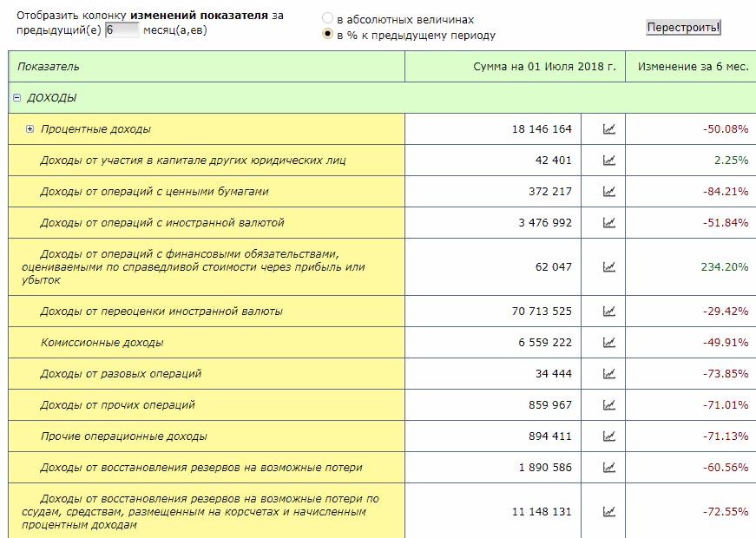Click chart icon for Доходы от операций с иностранной валютой
This screenshot has height=538, width=756.
(x=609, y=223)
